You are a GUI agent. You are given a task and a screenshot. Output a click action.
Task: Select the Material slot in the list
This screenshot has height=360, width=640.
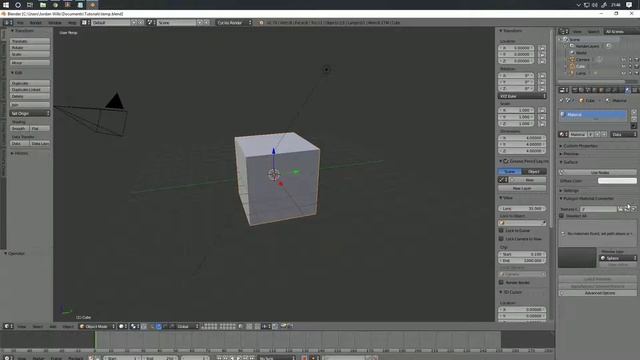click(x=593, y=115)
